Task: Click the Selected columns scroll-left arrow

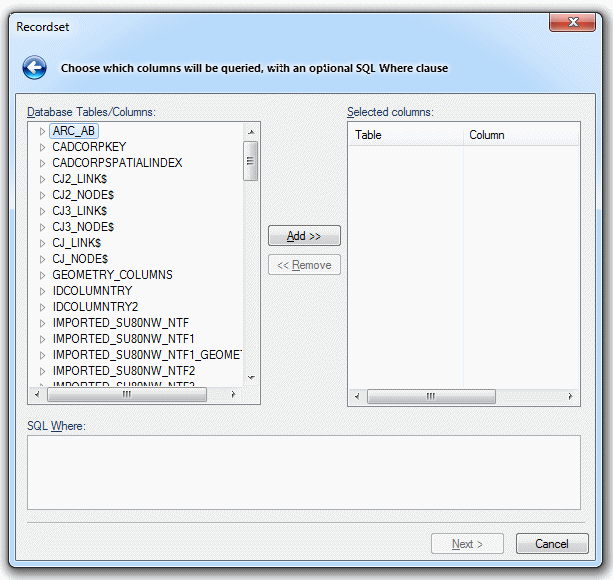Action: tap(357, 396)
